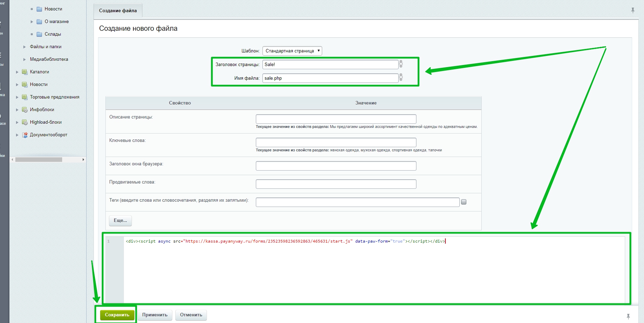The height and width of the screenshot is (323, 644).
Task: Click inside the code editor line 1
Action: point(286,241)
